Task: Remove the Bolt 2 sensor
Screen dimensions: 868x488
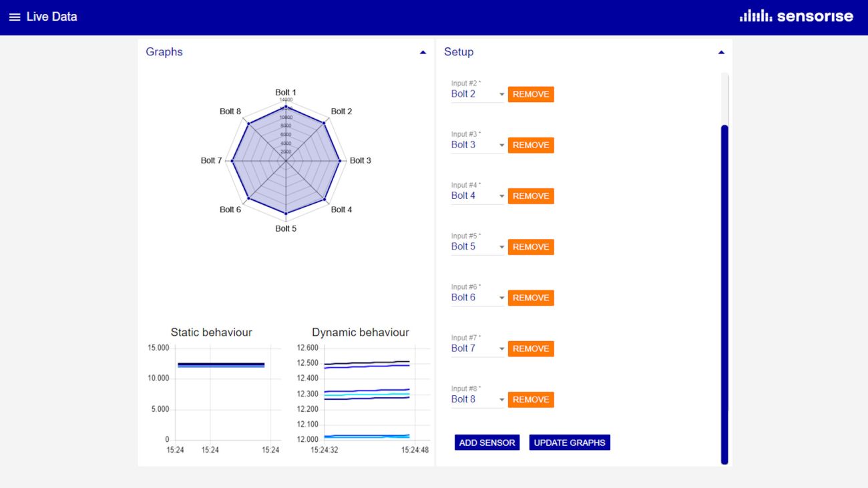Action: (531, 95)
